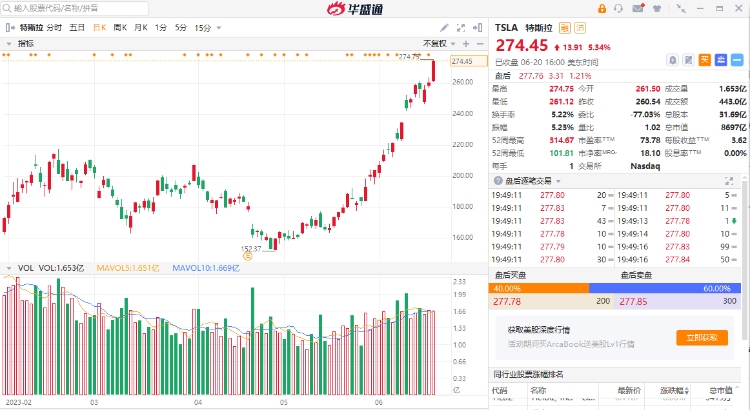The height and width of the screenshot is (410, 750).
Task: Click after-hours ask price 277.85
Action: pyautogui.click(x=633, y=301)
